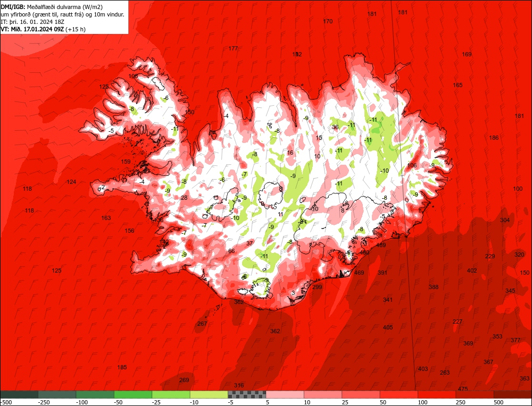Image resolution: width=532 pixels, height=406 pixels.
Task: Click the bright green -50 to -25 swatch
Action: click(134, 394)
